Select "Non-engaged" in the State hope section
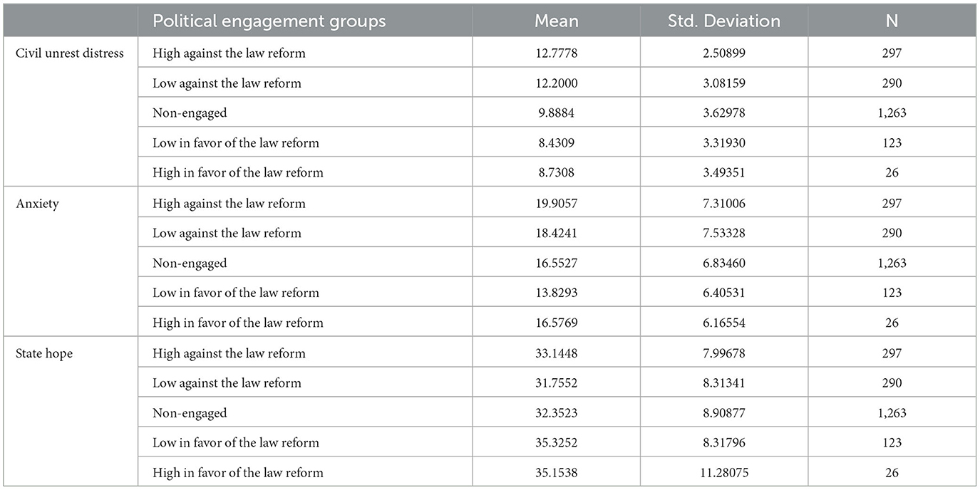 pos(190,413)
